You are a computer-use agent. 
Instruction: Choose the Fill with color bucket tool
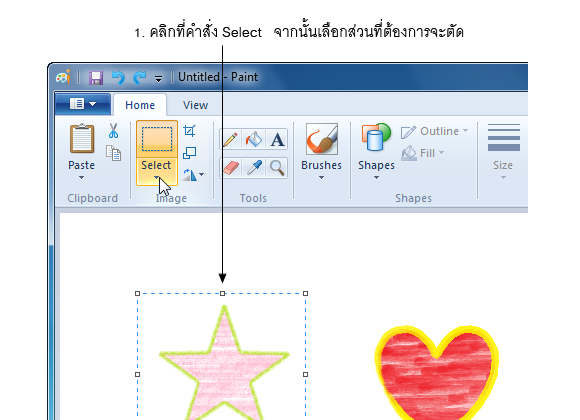(254, 140)
